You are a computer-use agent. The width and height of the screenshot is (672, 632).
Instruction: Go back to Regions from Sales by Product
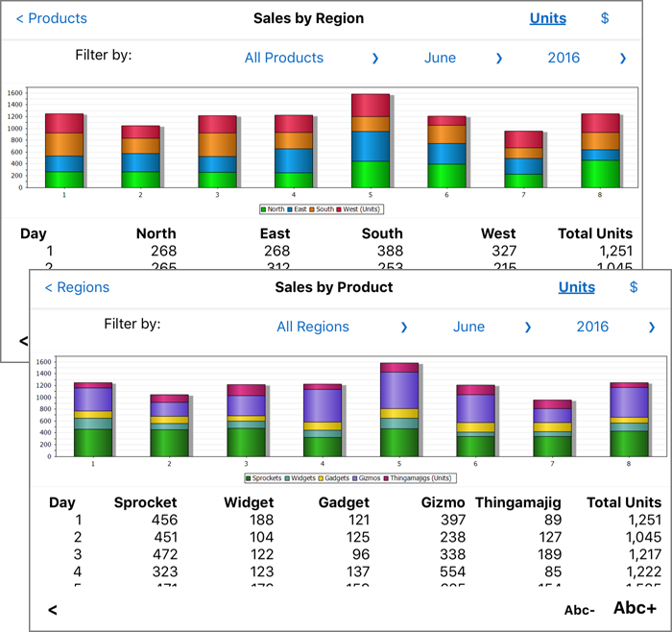click(x=77, y=287)
